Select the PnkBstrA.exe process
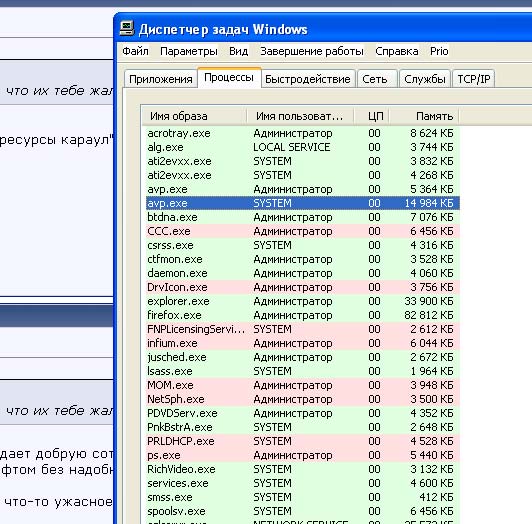 (x=303, y=427)
